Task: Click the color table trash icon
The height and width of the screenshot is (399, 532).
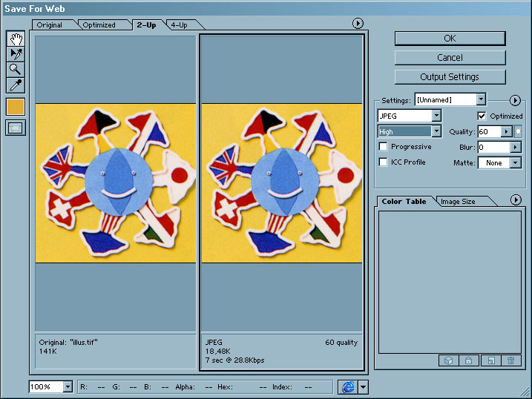Action: tap(510, 360)
